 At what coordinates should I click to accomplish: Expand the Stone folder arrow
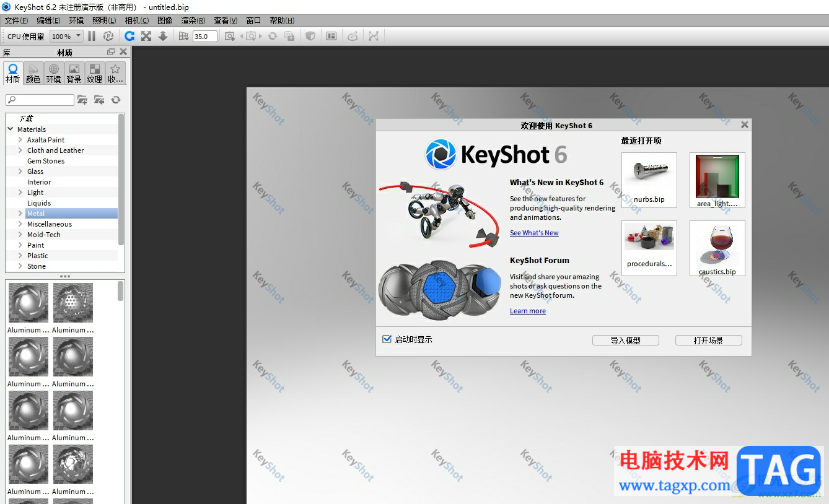pos(20,266)
